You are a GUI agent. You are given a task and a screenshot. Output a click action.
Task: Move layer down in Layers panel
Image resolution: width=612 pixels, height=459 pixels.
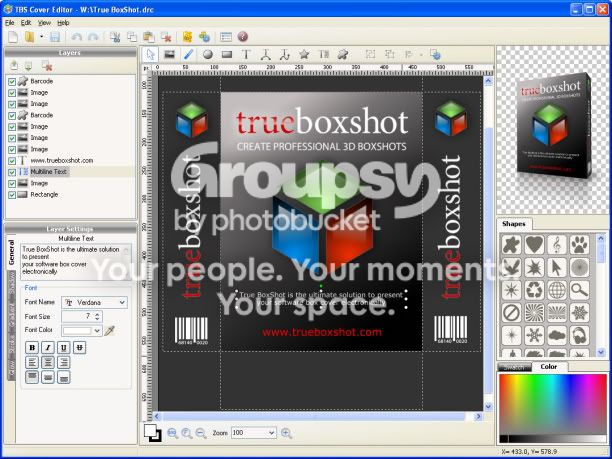click(x=28, y=65)
